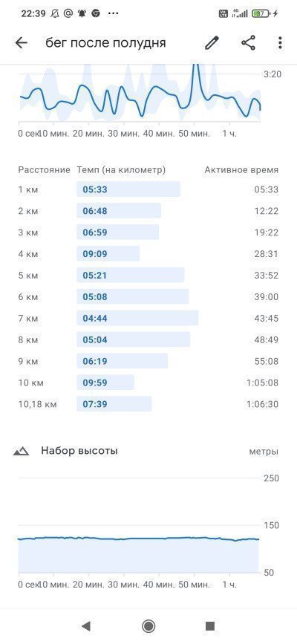
Task: Tap the elevation chart line
Action: pos(138,539)
